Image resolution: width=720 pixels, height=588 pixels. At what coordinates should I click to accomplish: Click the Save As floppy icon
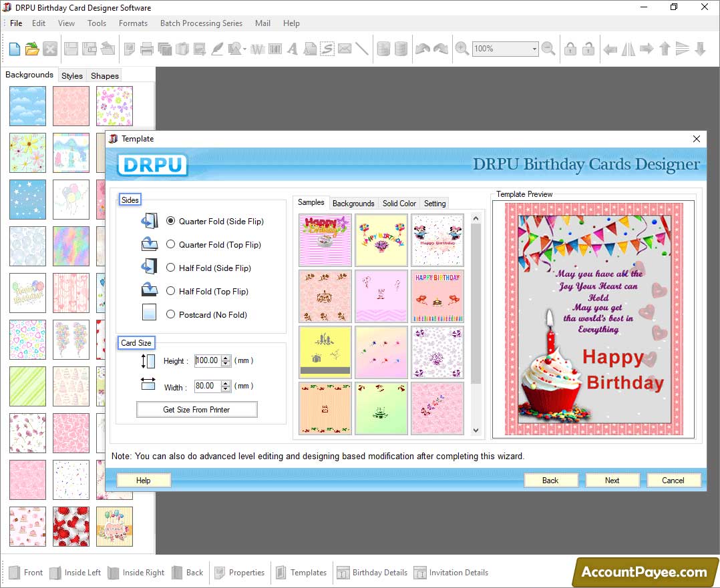click(x=89, y=49)
